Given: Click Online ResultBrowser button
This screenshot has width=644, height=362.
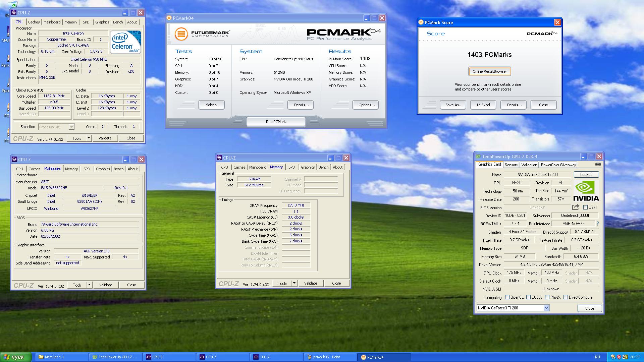Looking at the screenshot, I should point(490,71).
